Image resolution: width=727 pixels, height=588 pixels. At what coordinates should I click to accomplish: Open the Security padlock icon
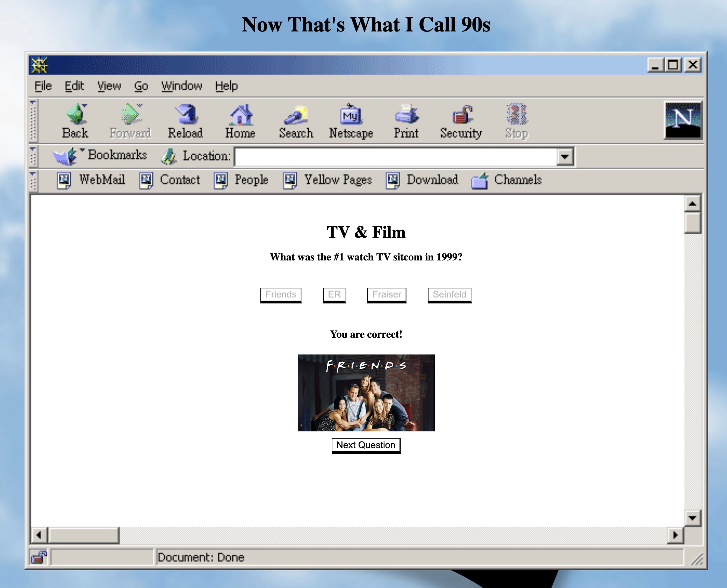coord(461,115)
